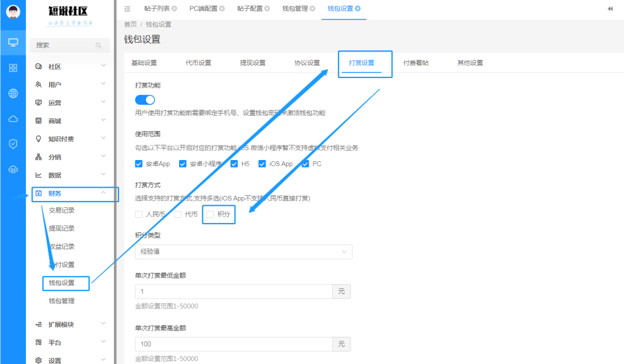This screenshot has width=624, height=364.
Task: Select the cloud icon in the left rail
Action: (x=13, y=118)
